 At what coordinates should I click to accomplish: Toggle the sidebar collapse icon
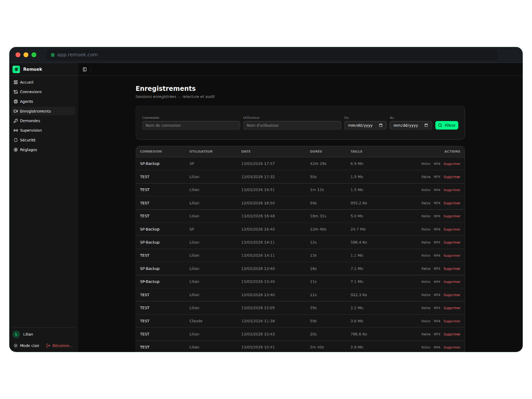pos(85,69)
